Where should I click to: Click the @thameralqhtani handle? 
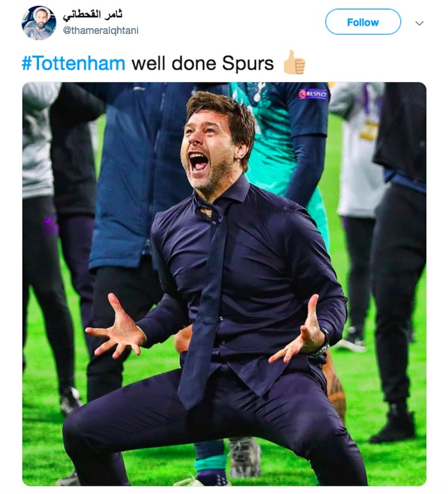pyautogui.click(x=100, y=30)
